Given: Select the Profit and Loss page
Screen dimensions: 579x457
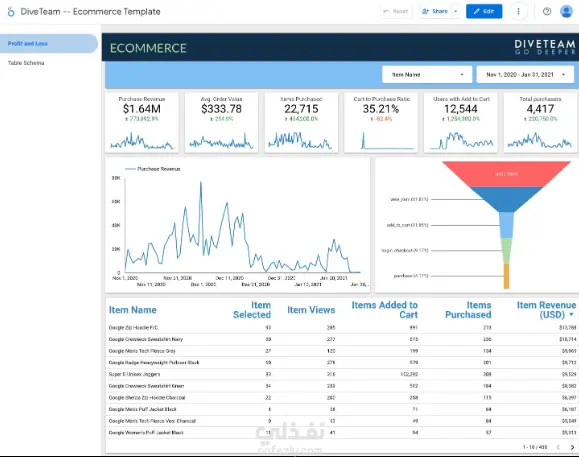Looking at the screenshot, I should point(48,44).
